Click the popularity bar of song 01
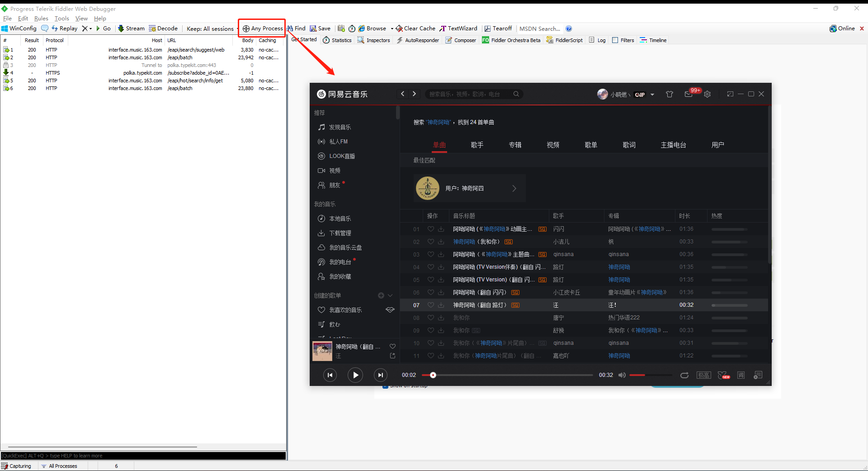Viewport: 868px width, 471px height. point(729,229)
